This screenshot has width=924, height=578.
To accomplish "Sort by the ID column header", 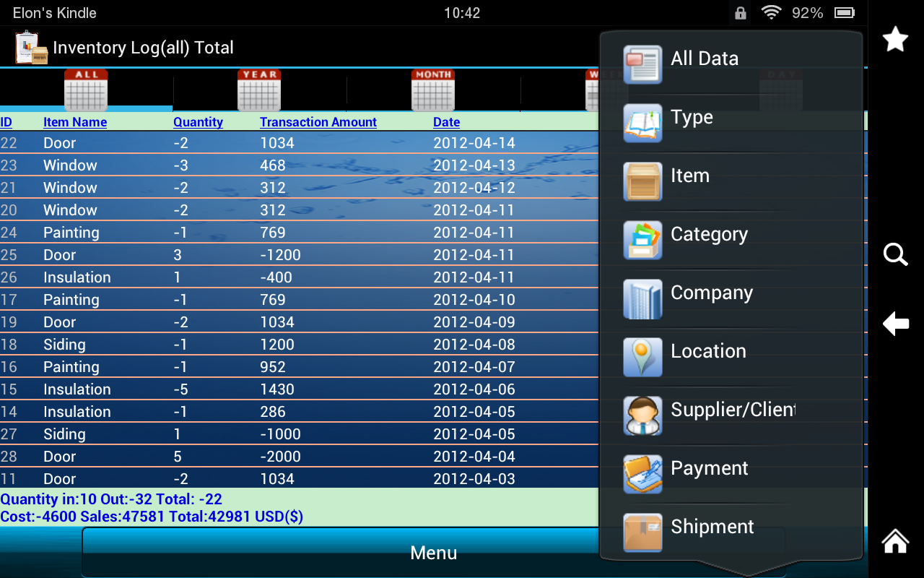I will 6,122.
